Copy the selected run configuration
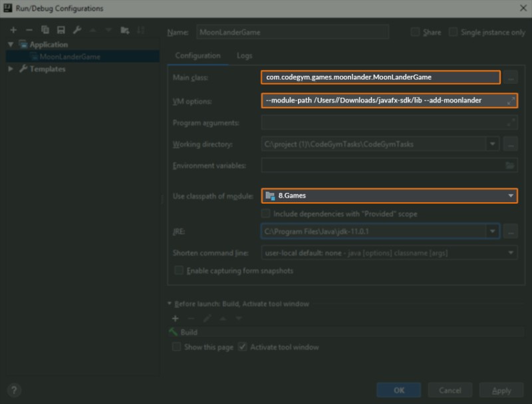 pos(45,30)
